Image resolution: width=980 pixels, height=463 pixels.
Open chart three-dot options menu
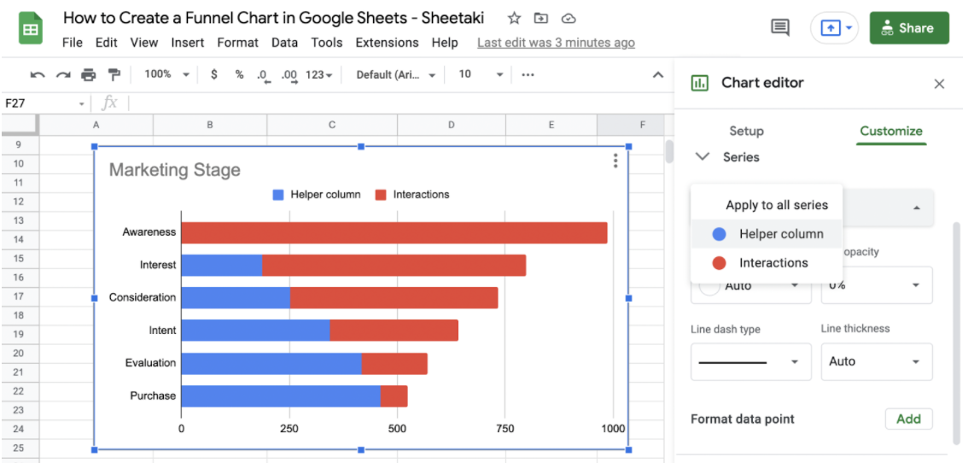615,161
